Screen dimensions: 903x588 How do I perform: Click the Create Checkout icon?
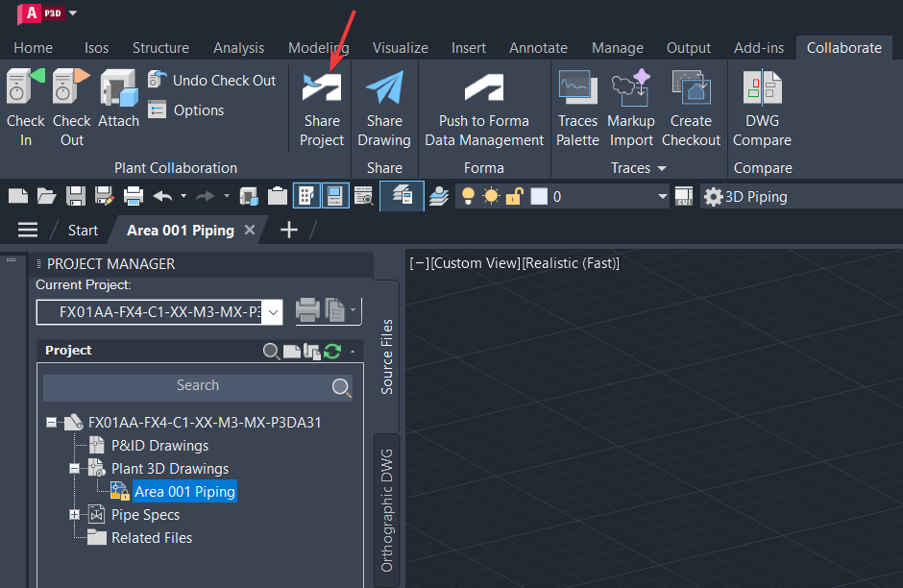pyautogui.click(x=691, y=87)
